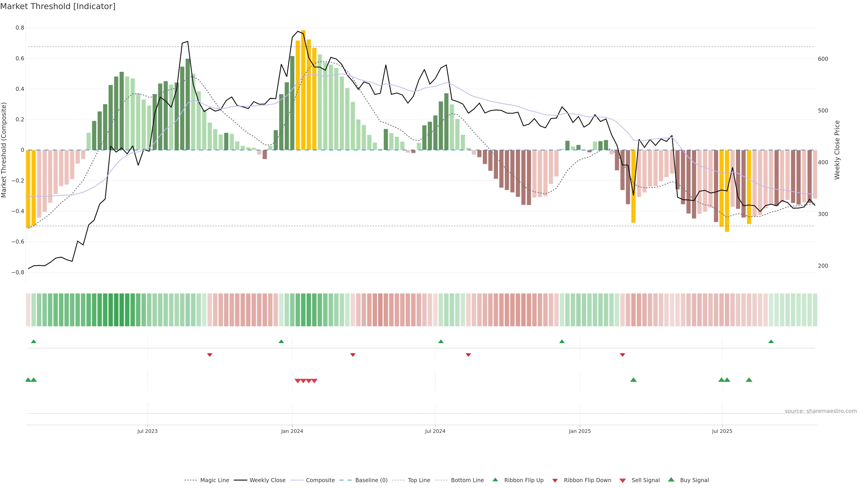Click the Jan 2025 axis label

pyautogui.click(x=580, y=431)
